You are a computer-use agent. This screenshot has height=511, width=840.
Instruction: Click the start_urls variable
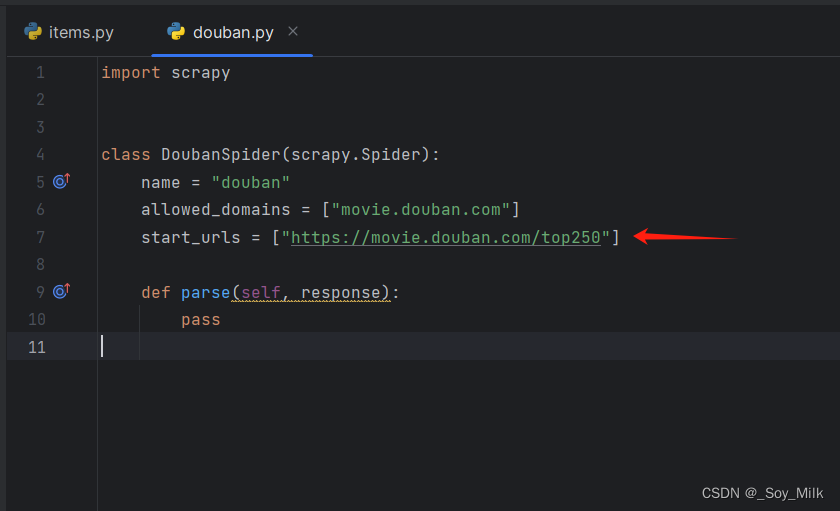tap(191, 237)
